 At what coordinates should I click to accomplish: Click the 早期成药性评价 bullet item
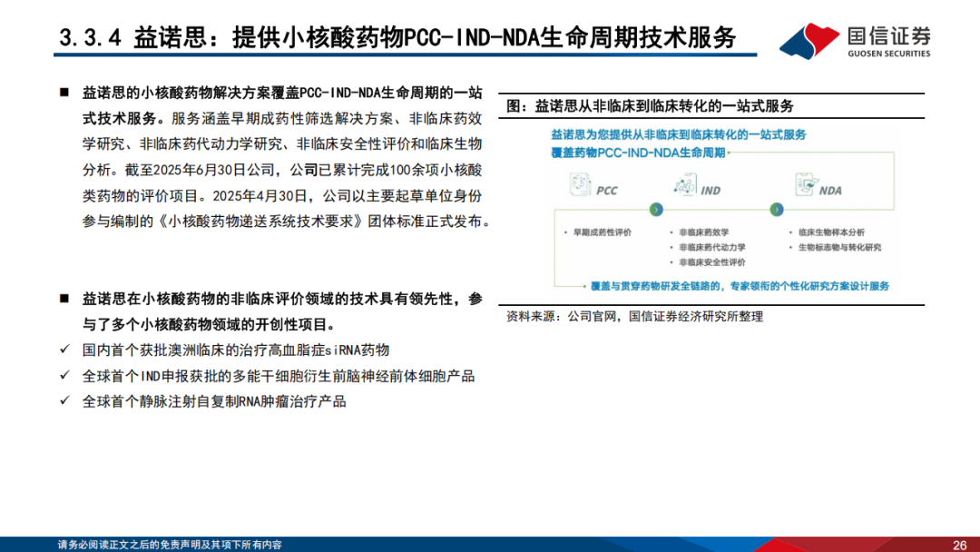click(x=598, y=232)
